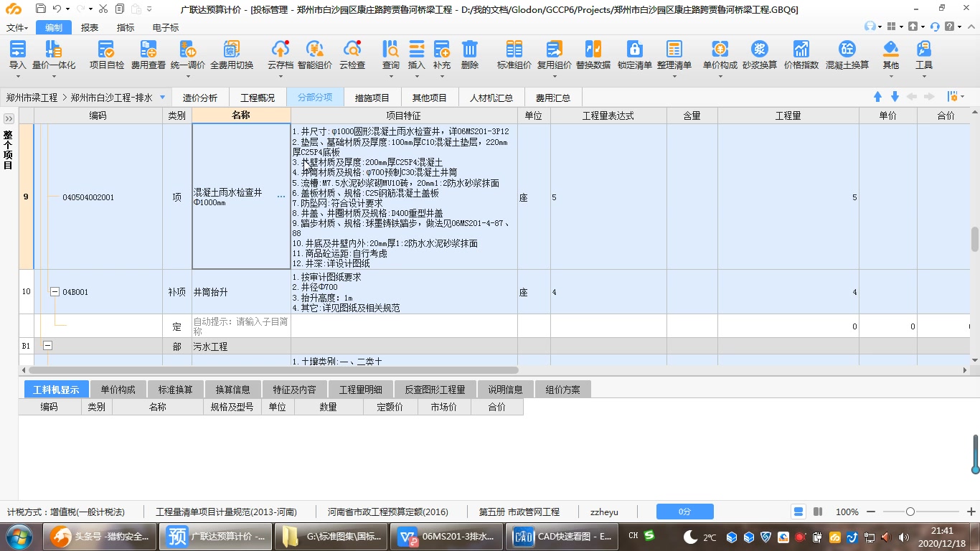Open 单价构成 tool
980x551 pixels.
coord(720,55)
